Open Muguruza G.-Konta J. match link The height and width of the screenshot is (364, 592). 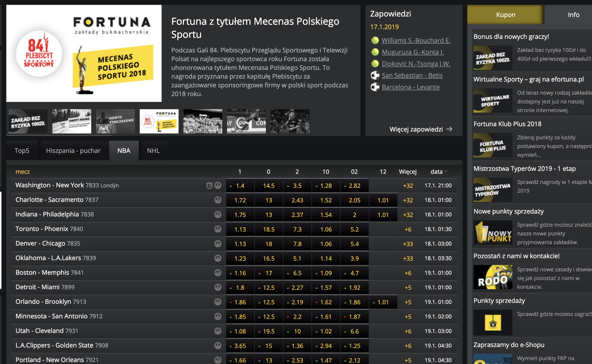[413, 52]
